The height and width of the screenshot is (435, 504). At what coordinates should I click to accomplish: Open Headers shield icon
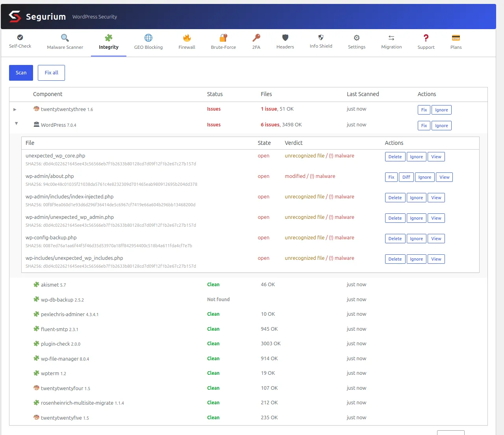285,38
